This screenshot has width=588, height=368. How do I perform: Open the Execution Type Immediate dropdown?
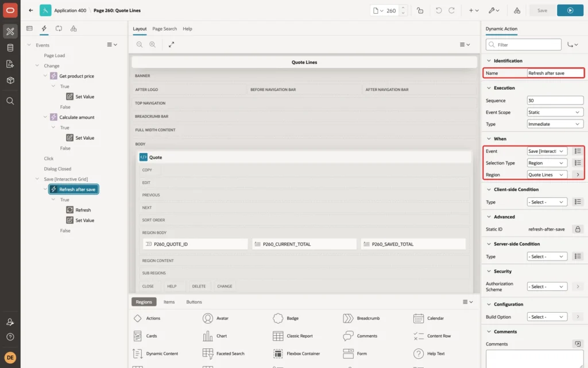click(554, 124)
